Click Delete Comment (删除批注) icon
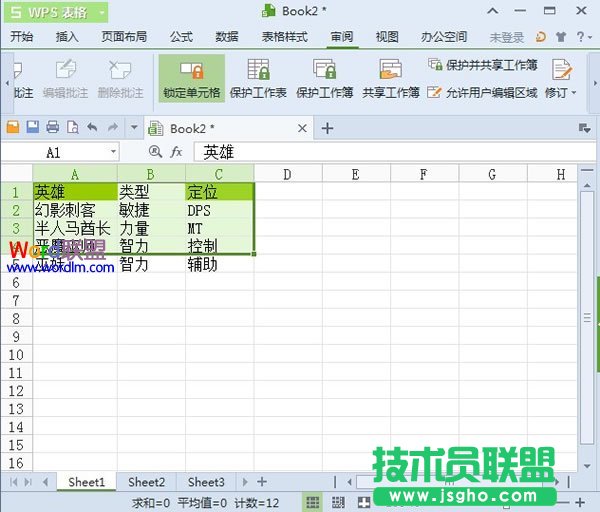 tap(120, 69)
